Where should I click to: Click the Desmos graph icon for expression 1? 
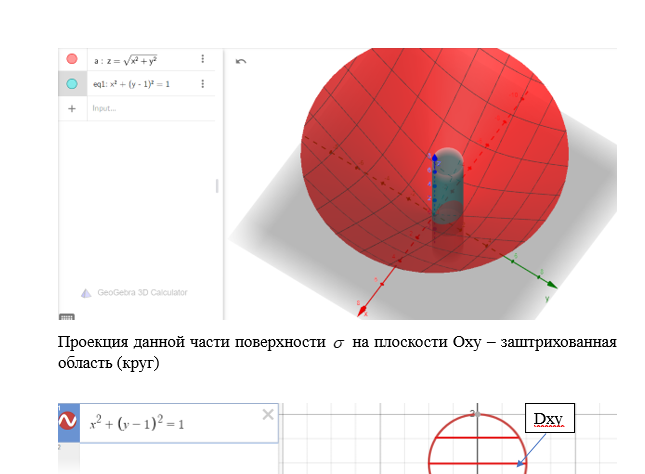pos(68,421)
